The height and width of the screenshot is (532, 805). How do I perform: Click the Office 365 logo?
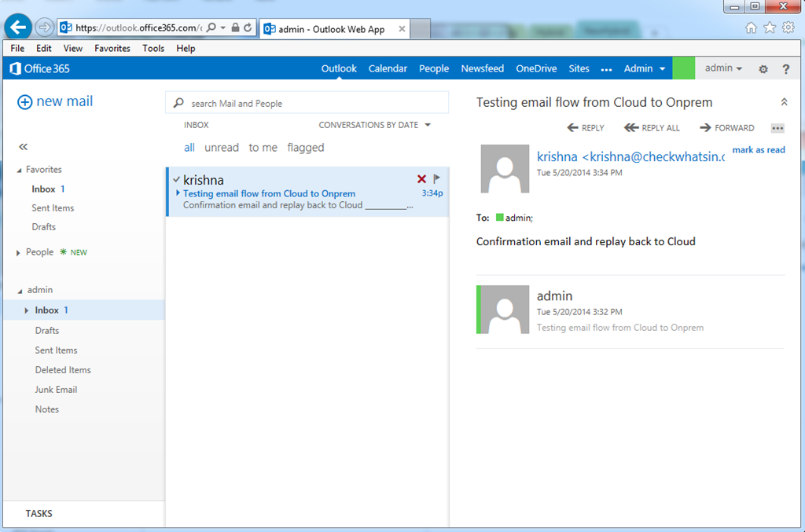pyautogui.click(x=39, y=68)
